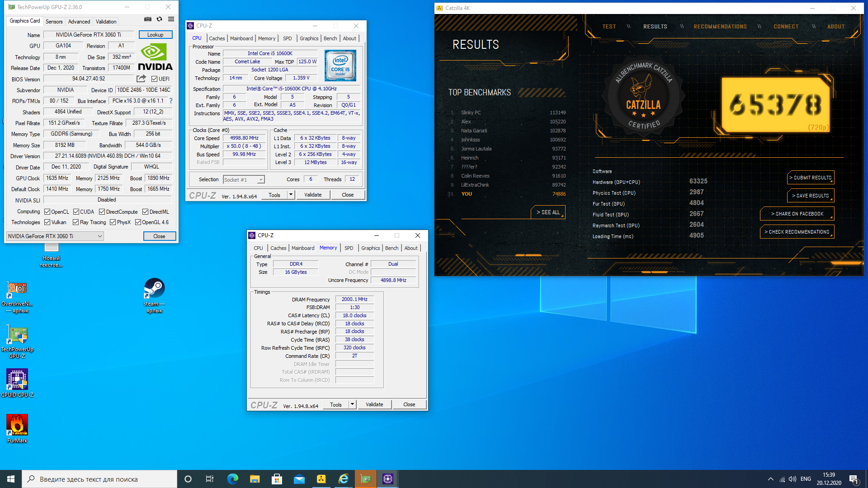
Task: Open Steam desktop shortcut
Action: [154, 296]
